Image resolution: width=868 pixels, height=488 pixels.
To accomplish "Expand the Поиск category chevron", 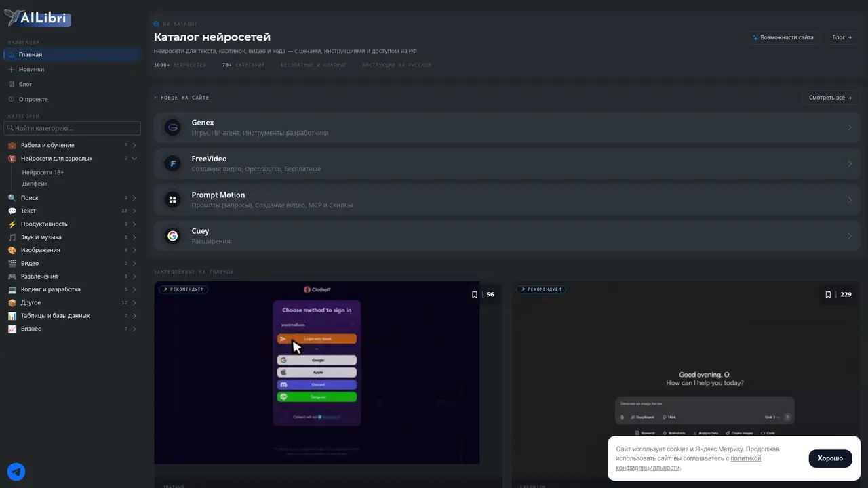I will point(134,198).
